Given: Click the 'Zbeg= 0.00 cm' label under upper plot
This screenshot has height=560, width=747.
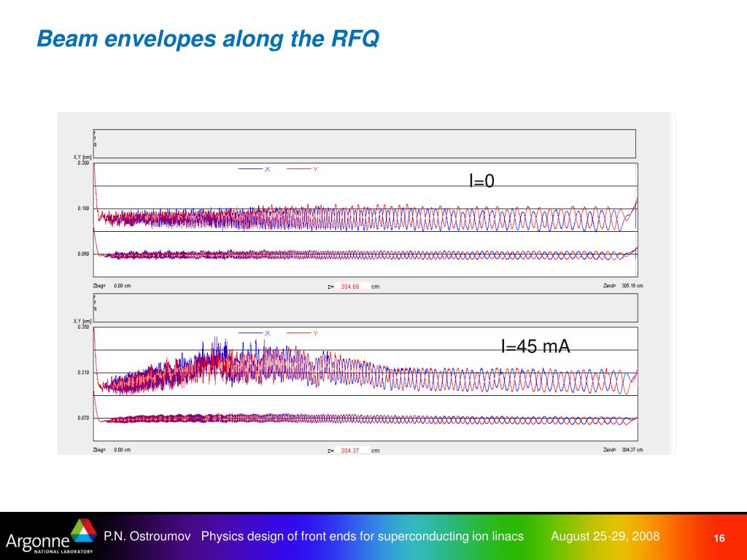Looking at the screenshot, I should [x=112, y=286].
